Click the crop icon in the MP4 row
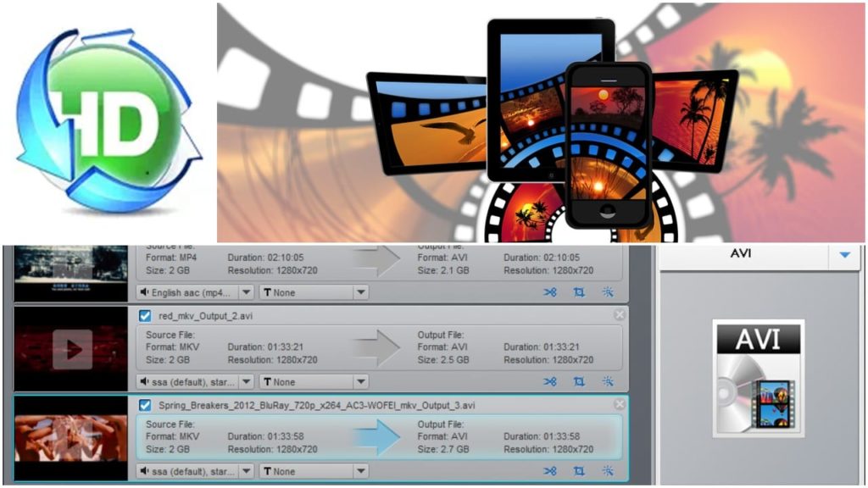The image size is (868, 488). pyautogui.click(x=579, y=292)
